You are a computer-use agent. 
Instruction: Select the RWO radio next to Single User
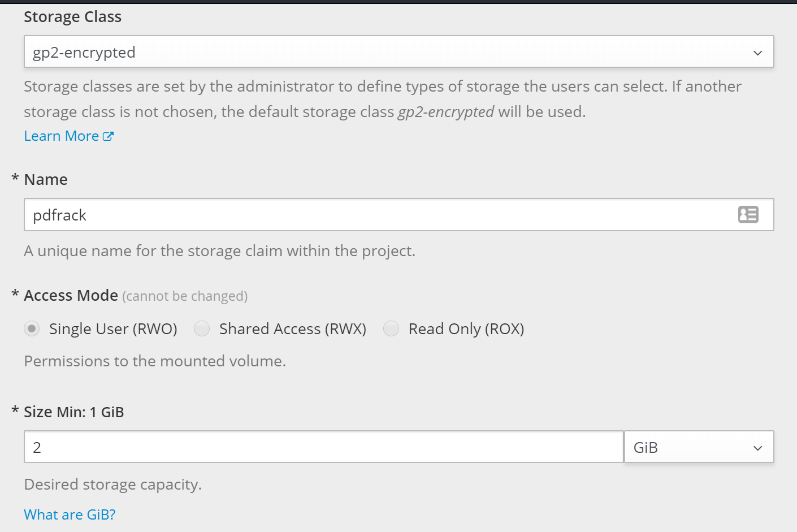coord(32,328)
